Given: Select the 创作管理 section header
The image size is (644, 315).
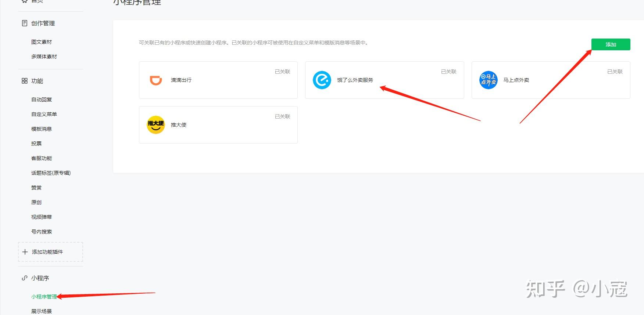Looking at the screenshot, I should tap(43, 23).
